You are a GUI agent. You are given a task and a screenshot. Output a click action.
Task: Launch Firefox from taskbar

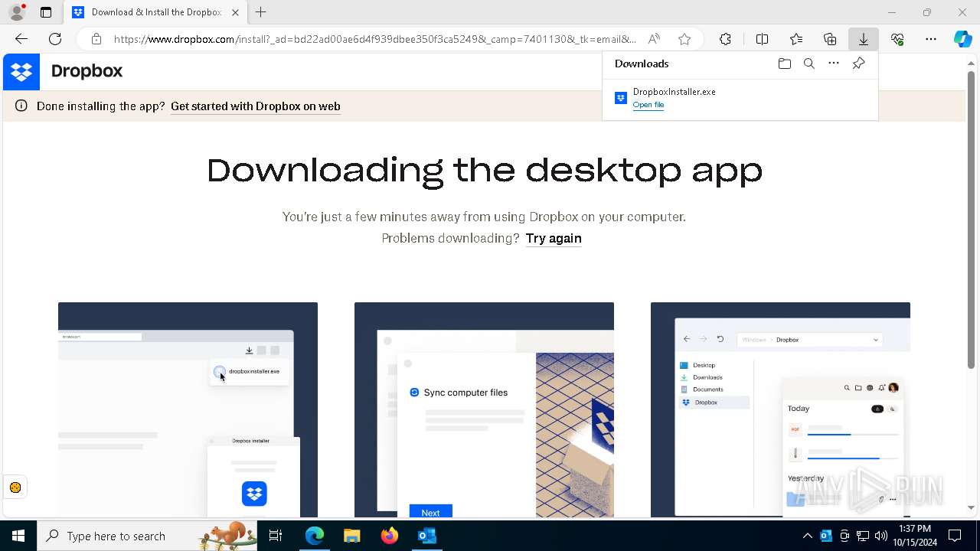(390, 536)
